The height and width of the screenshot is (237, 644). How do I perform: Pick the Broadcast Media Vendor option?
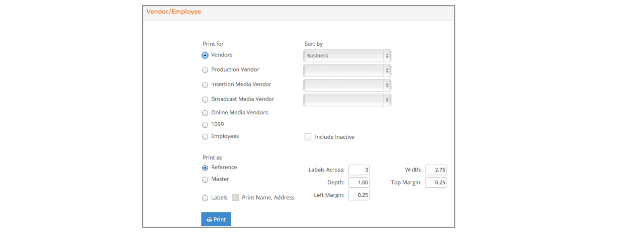pyautogui.click(x=205, y=100)
